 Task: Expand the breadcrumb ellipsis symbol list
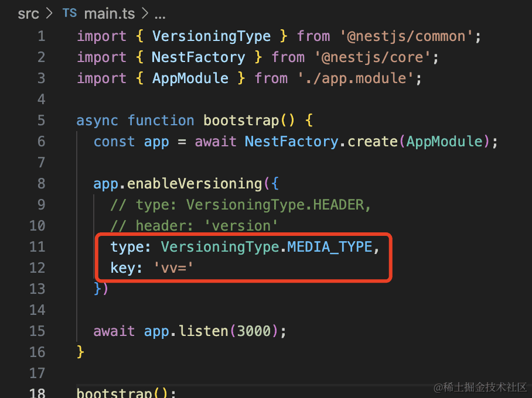point(158,13)
